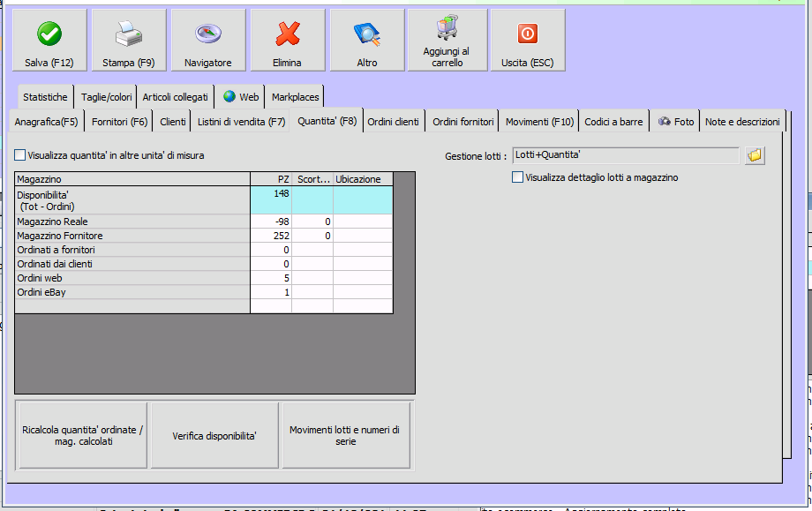Select the Magazzino Reale row label
The image size is (812, 511).
pos(132,222)
